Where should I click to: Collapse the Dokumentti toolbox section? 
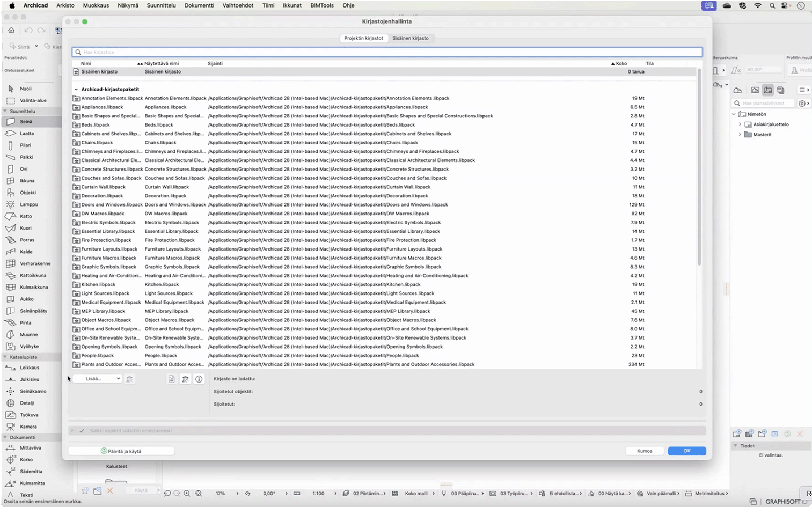coord(5,437)
